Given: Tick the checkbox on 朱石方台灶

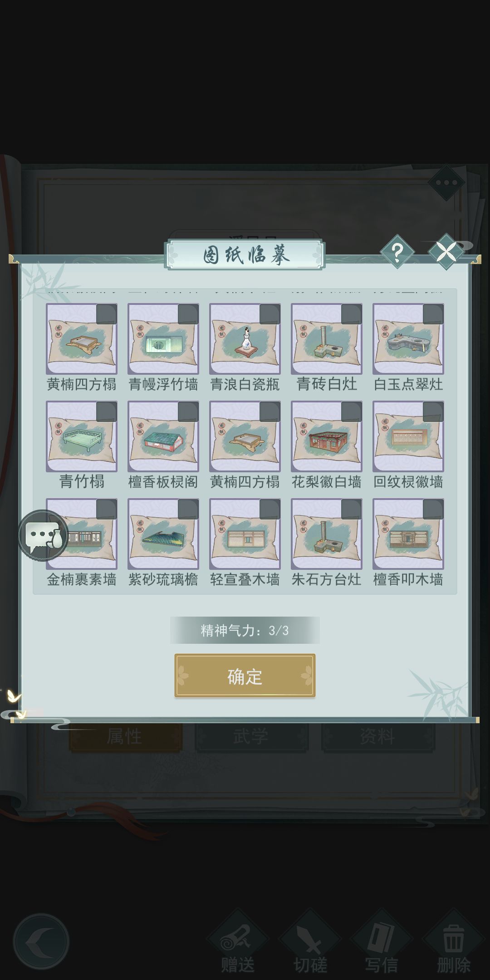Looking at the screenshot, I should [x=352, y=510].
